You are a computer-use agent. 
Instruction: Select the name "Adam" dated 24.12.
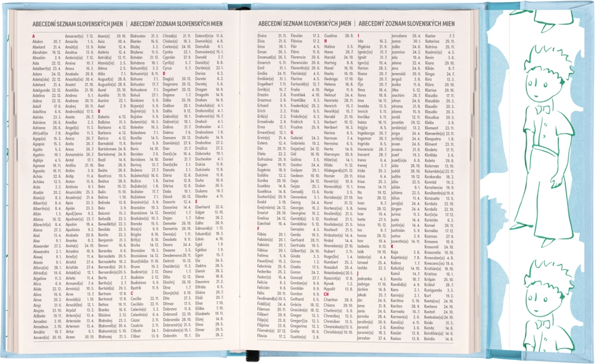pos(37,74)
